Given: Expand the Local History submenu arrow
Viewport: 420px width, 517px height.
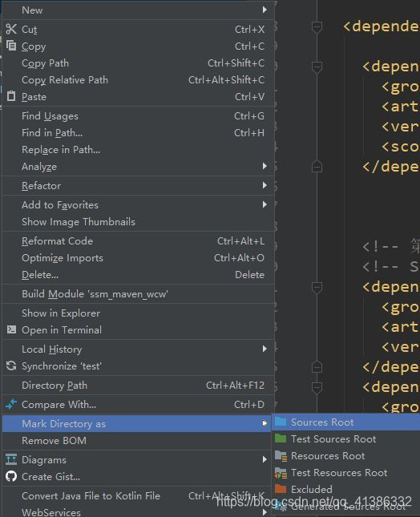Looking at the screenshot, I should 265,349.
